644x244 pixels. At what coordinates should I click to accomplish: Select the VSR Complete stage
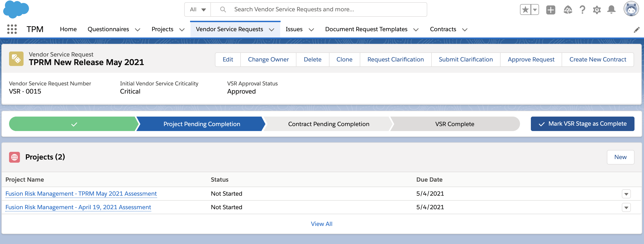click(x=455, y=124)
